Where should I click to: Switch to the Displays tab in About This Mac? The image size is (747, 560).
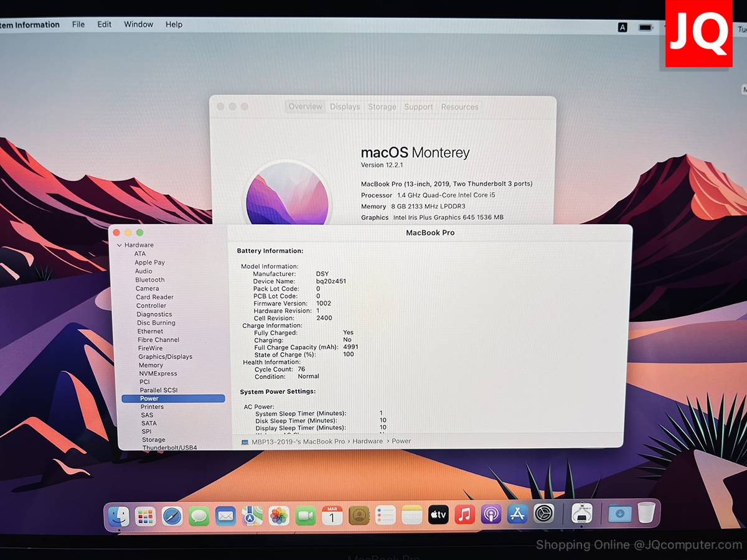(345, 106)
